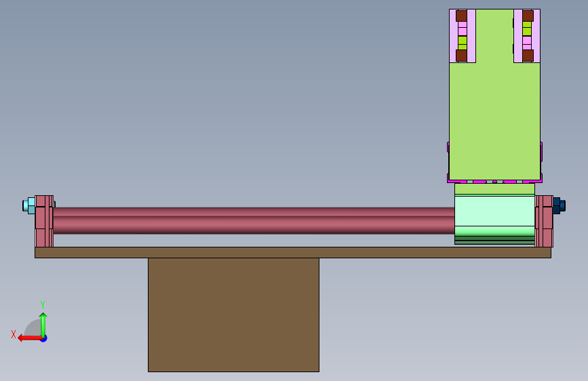Viewport: 588px width, 381px height.
Task: Select the long red horizontal roller shaft
Action: pos(254,220)
